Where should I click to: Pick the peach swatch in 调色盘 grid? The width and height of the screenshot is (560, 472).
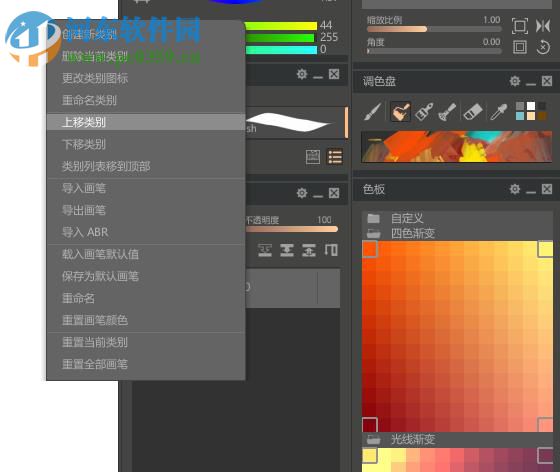coord(531,116)
